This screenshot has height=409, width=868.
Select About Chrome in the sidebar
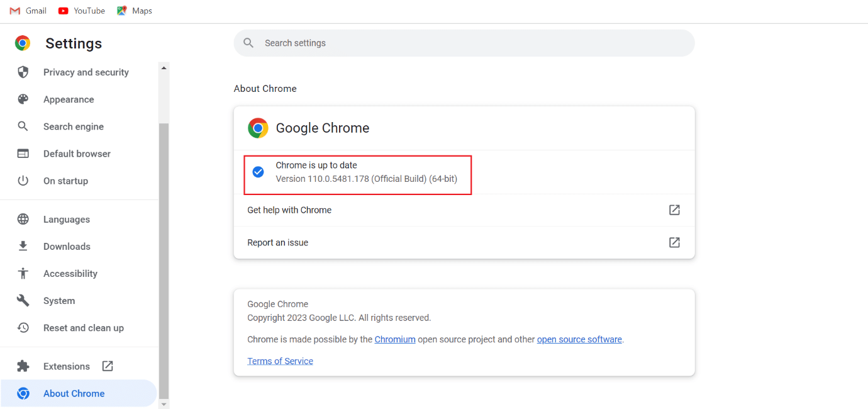click(74, 393)
